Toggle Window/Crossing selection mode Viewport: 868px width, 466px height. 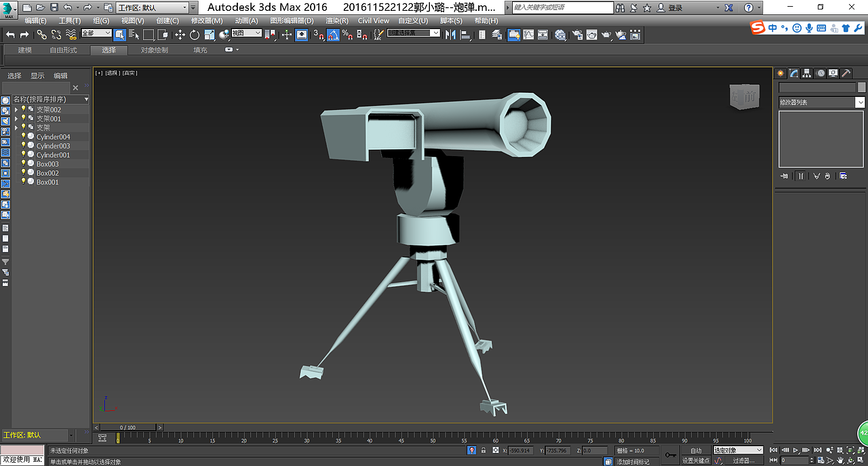pos(163,35)
